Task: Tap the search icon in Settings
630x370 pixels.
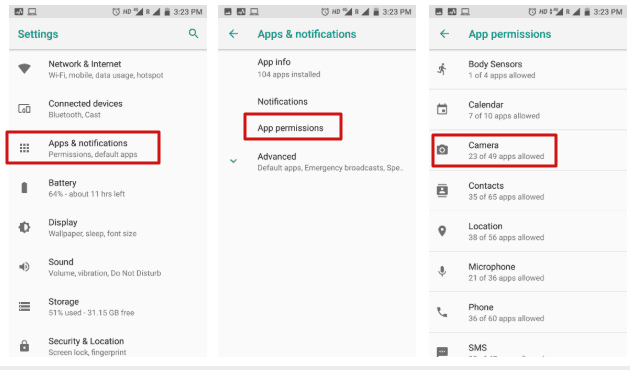Action: (193, 33)
